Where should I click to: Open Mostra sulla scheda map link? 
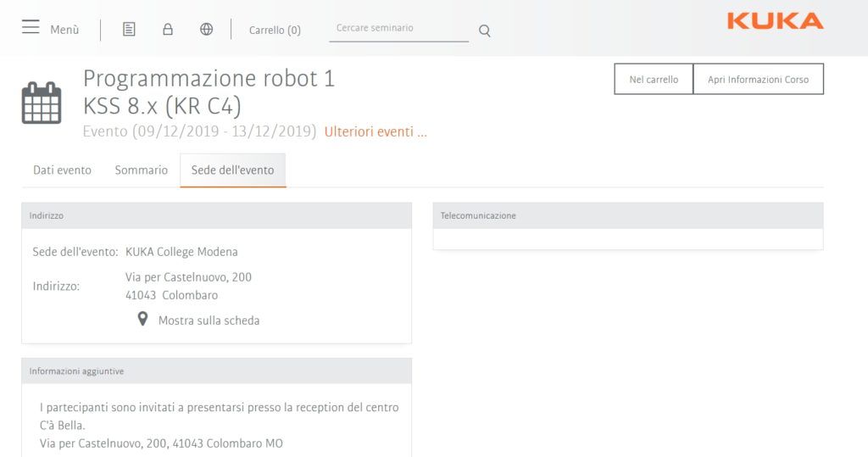[209, 320]
